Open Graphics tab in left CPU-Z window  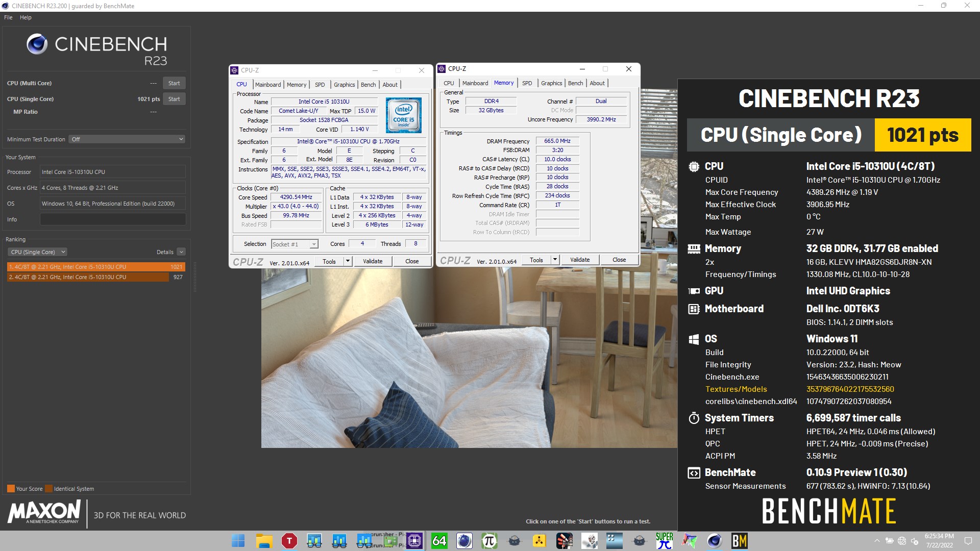click(345, 85)
